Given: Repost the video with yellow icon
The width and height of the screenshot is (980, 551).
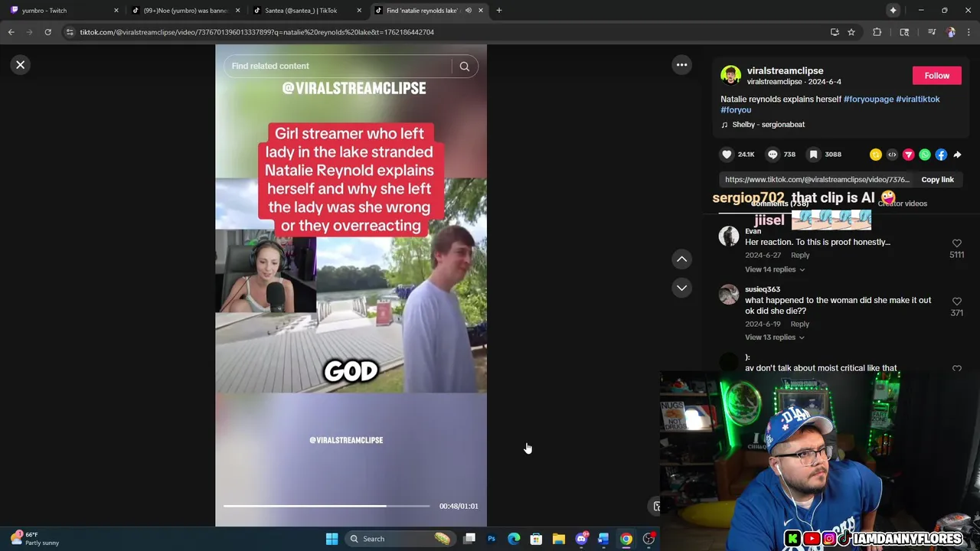Looking at the screenshot, I should tap(876, 155).
